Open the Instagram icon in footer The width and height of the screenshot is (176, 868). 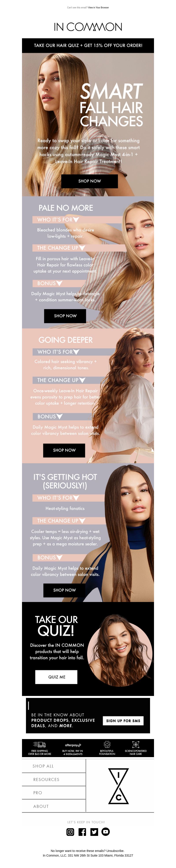tap(70, 832)
